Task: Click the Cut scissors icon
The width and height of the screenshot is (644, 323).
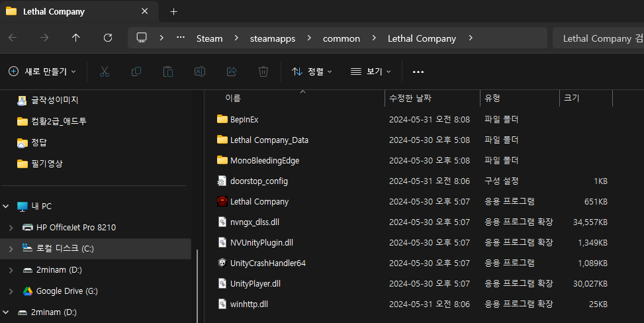Action: [x=105, y=71]
